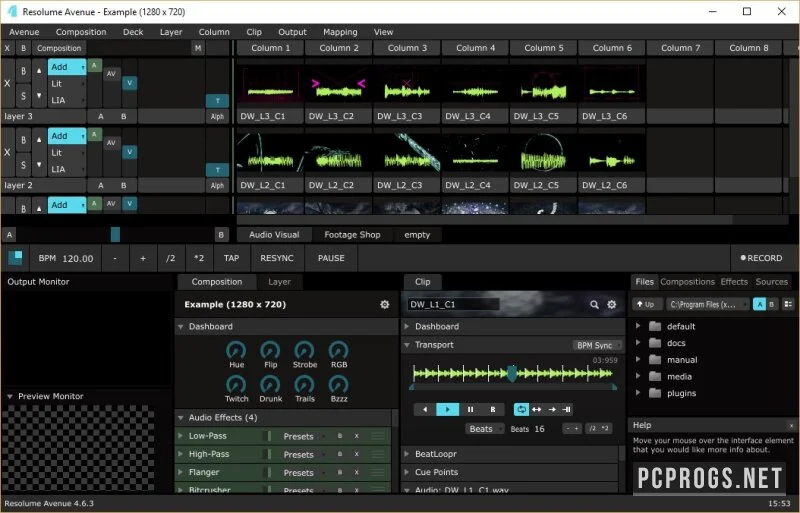Click the Drunk dashboard knob
This screenshot has height=513, width=800.
pos(270,385)
